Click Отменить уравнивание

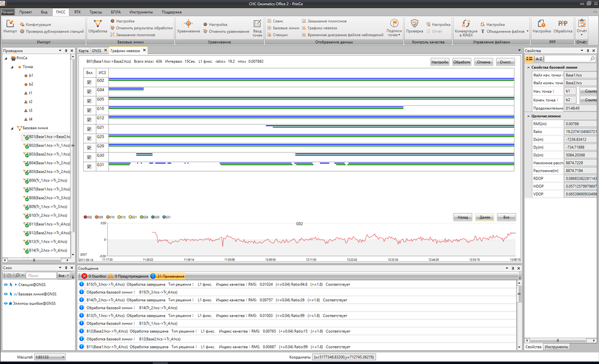tap(226, 31)
